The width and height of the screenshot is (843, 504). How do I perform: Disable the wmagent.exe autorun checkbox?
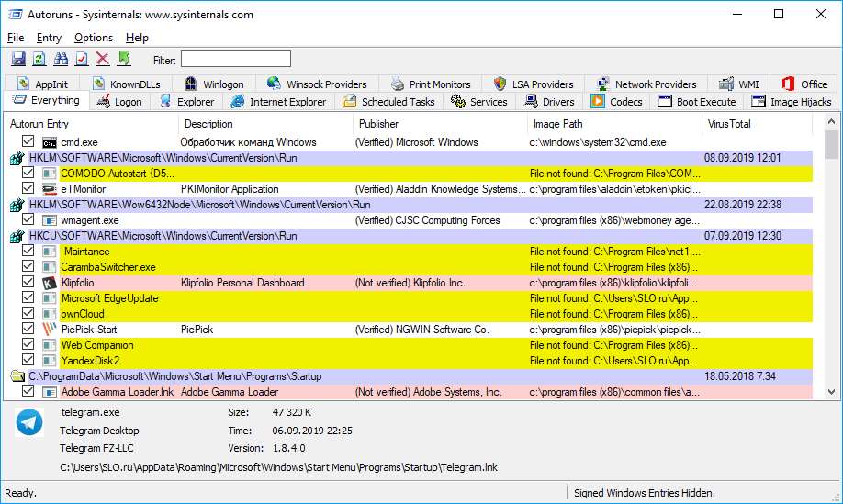[x=28, y=219]
